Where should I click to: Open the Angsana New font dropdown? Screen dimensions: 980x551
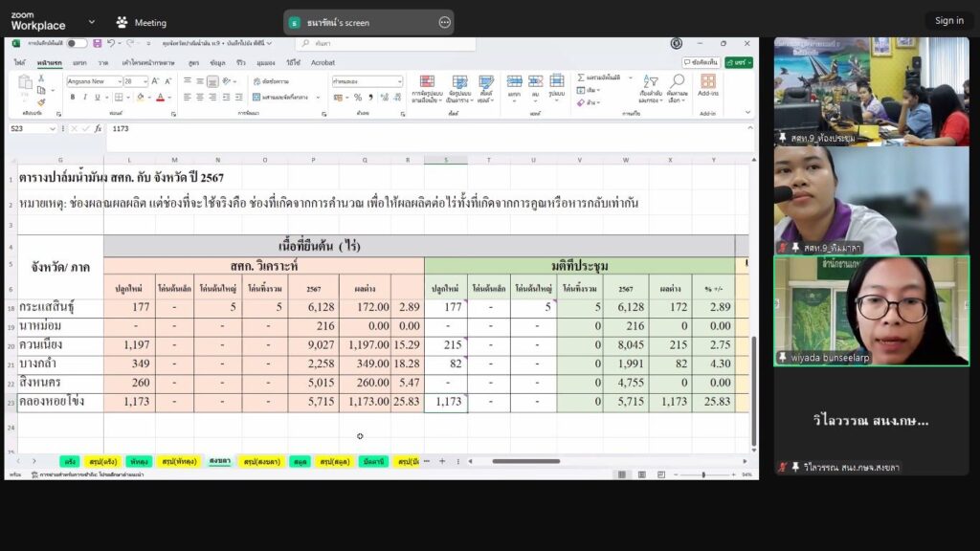click(118, 81)
